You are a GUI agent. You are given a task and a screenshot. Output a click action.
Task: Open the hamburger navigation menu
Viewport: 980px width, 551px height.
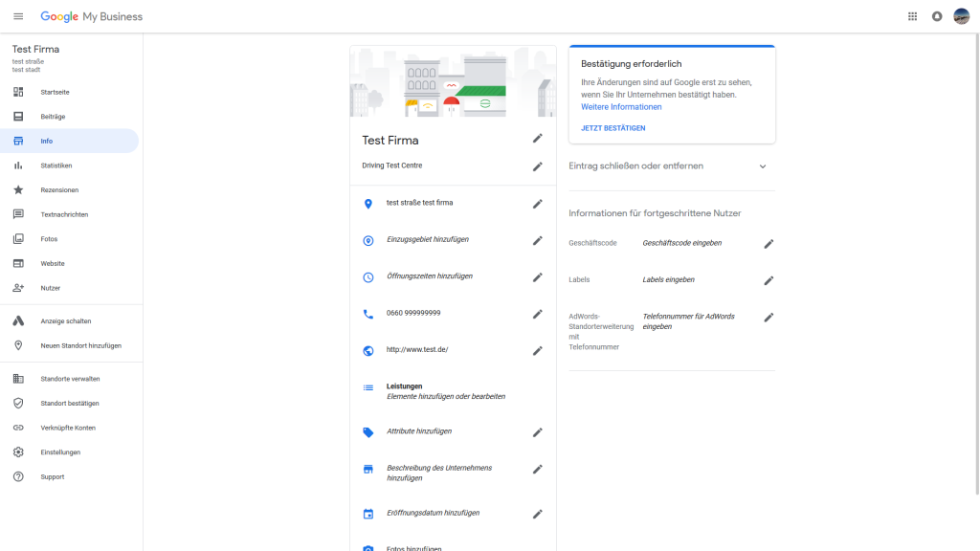coord(17,15)
